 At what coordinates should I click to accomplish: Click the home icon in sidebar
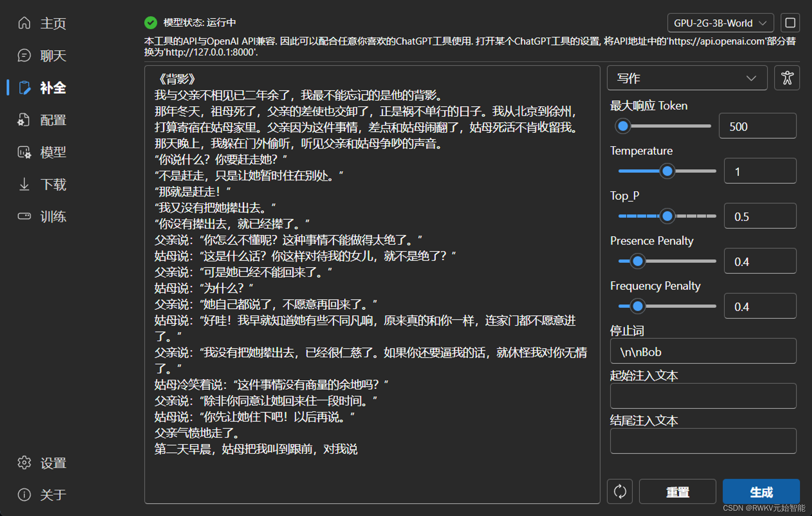[x=24, y=23]
